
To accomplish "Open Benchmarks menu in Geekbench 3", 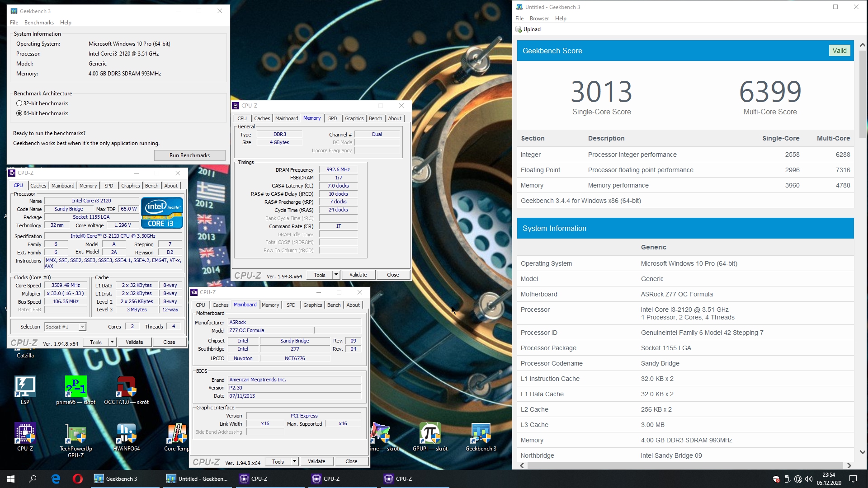I will pyautogui.click(x=39, y=23).
